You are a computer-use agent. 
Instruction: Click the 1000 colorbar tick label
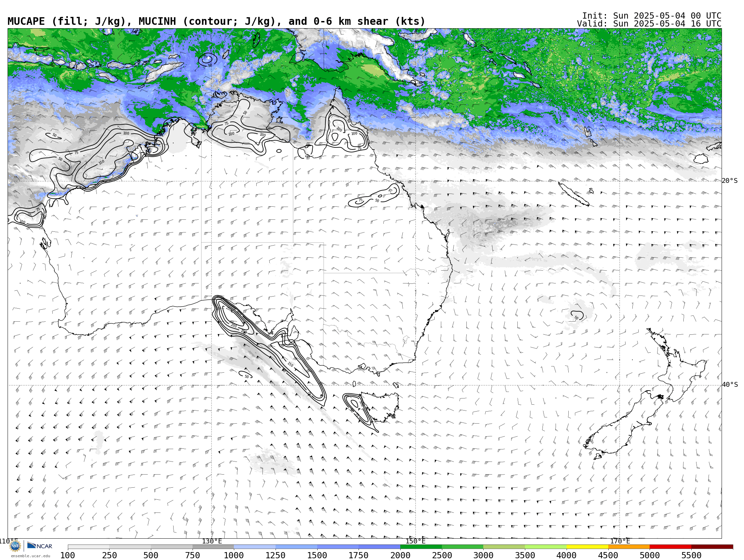click(234, 556)
